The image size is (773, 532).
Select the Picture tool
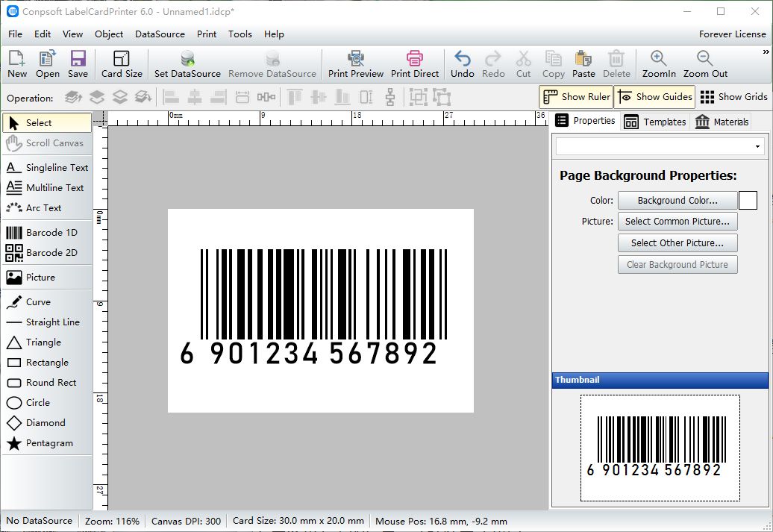47,277
